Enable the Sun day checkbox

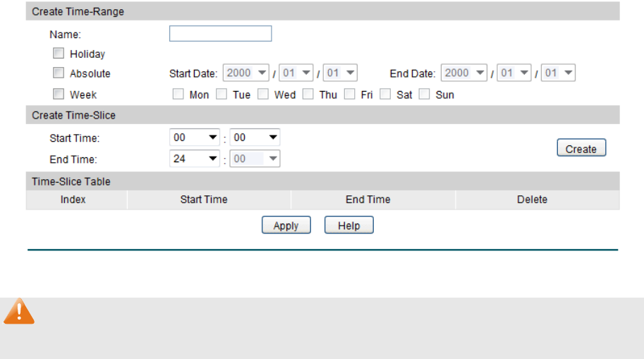pyautogui.click(x=425, y=94)
